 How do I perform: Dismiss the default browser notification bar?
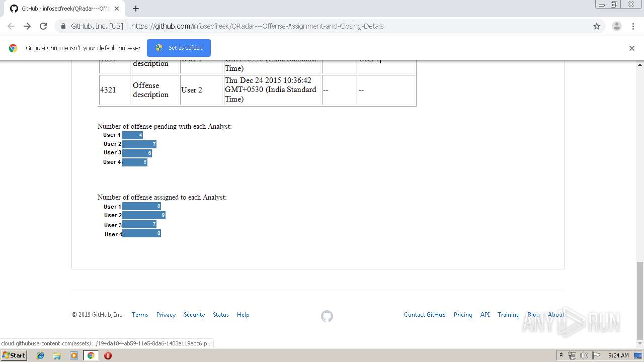[632, 48]
